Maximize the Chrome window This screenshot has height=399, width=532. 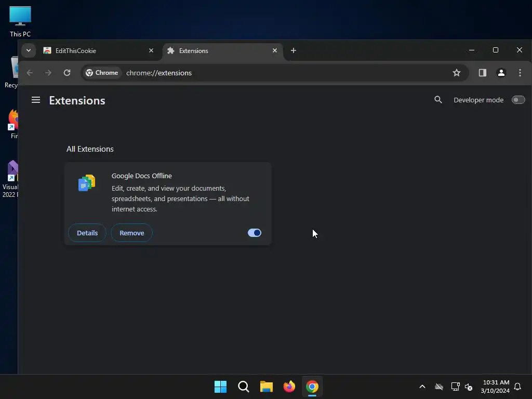coord(495,50)
